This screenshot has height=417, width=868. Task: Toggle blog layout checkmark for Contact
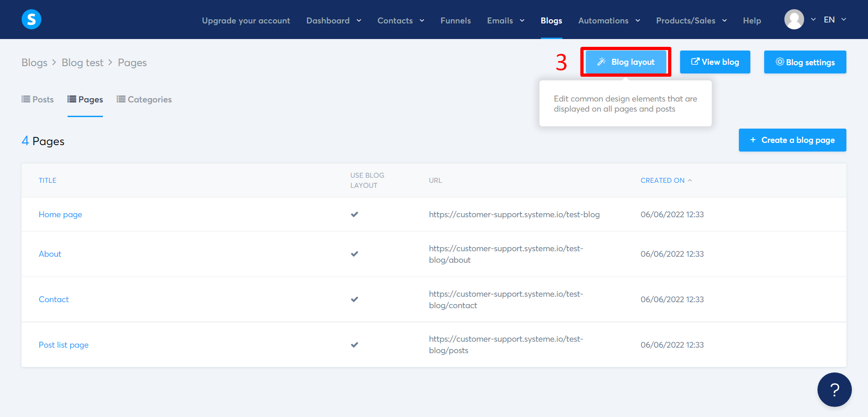[354, 299]
